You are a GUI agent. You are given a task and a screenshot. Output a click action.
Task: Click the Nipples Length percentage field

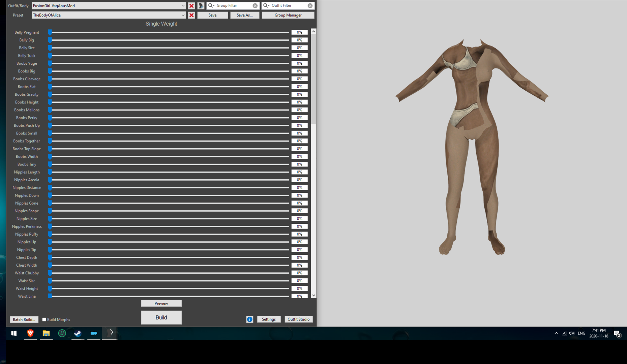299,172
